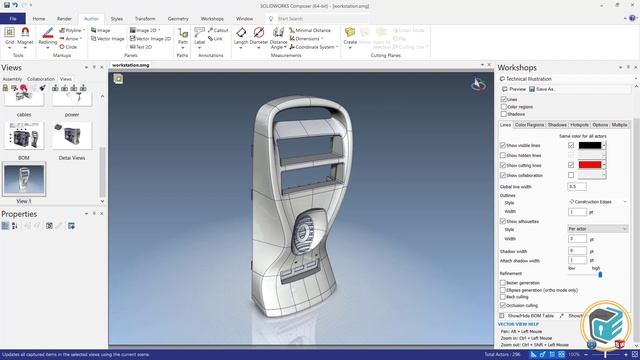Click the Undo icon in title bar

[15, 5]
